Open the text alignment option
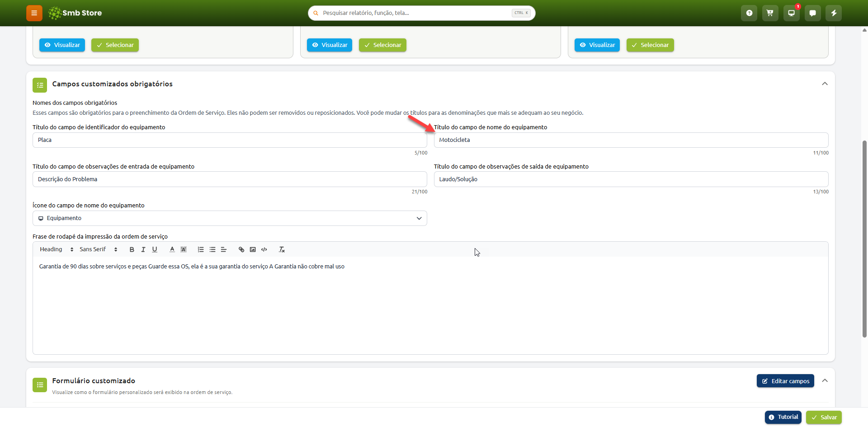The width and height of the screenshot is (868, 427). 224,249
